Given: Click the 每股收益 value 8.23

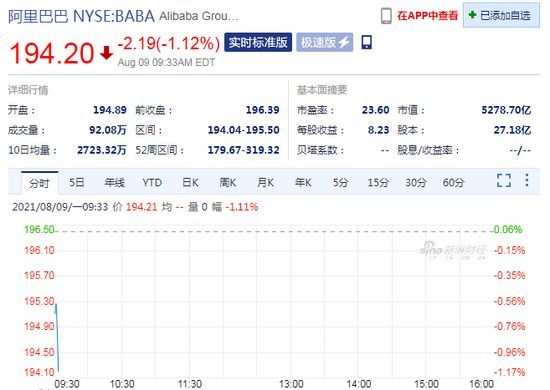Looking at the screenshot, I should coord(378,130).
